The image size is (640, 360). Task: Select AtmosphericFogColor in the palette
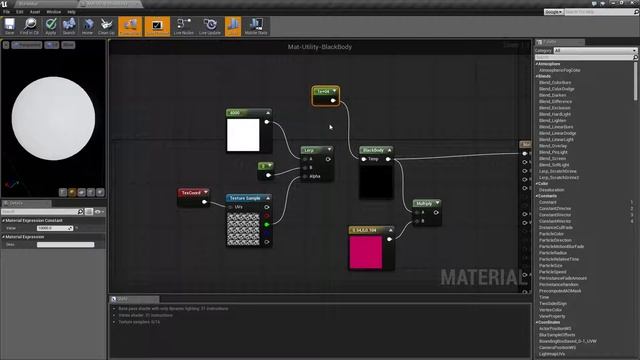[560, 70]
